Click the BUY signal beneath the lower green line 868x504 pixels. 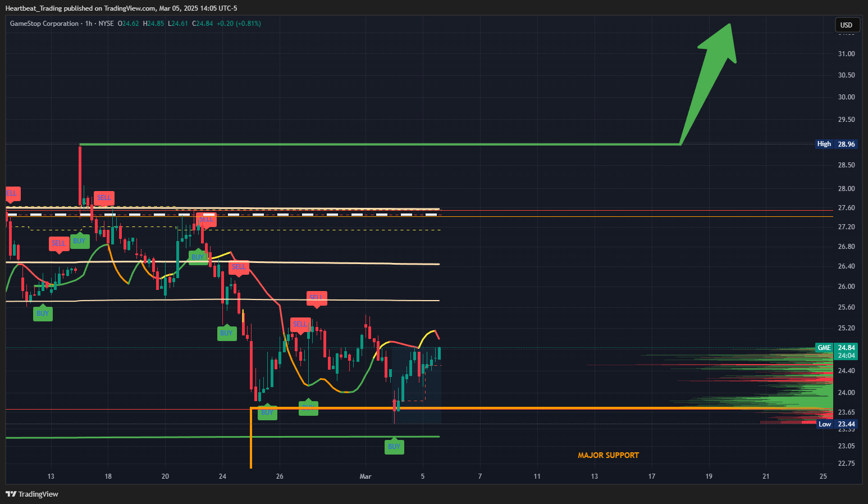[394, 447]
